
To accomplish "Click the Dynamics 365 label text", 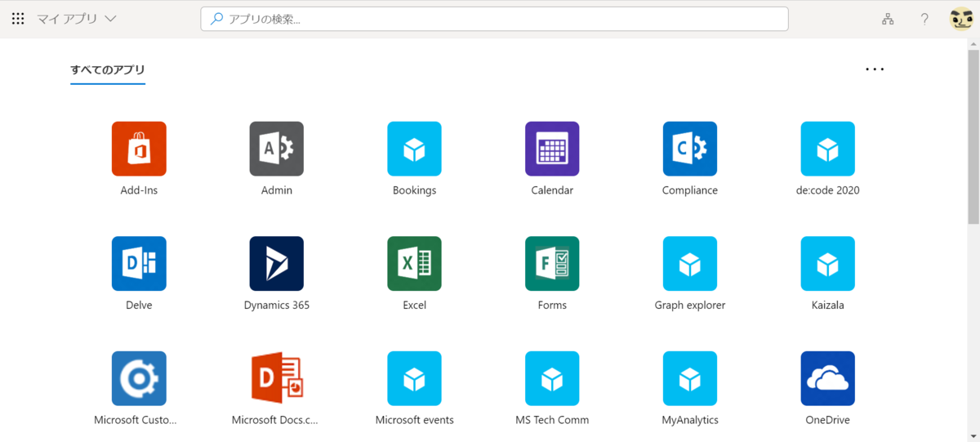I will click(277, 306).
